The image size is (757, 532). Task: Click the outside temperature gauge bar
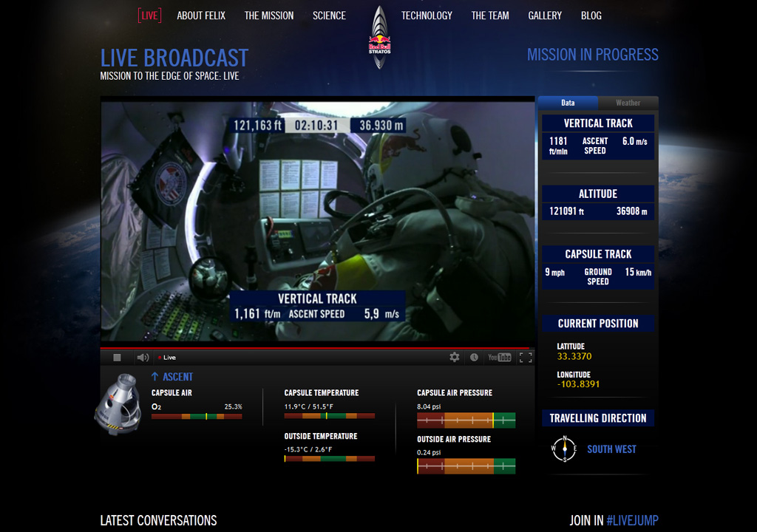coord(329,459)
